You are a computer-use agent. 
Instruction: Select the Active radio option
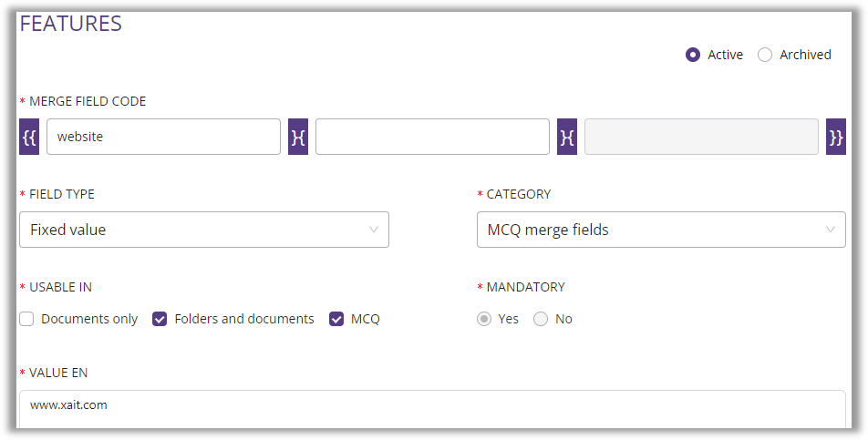click(693, 55)
